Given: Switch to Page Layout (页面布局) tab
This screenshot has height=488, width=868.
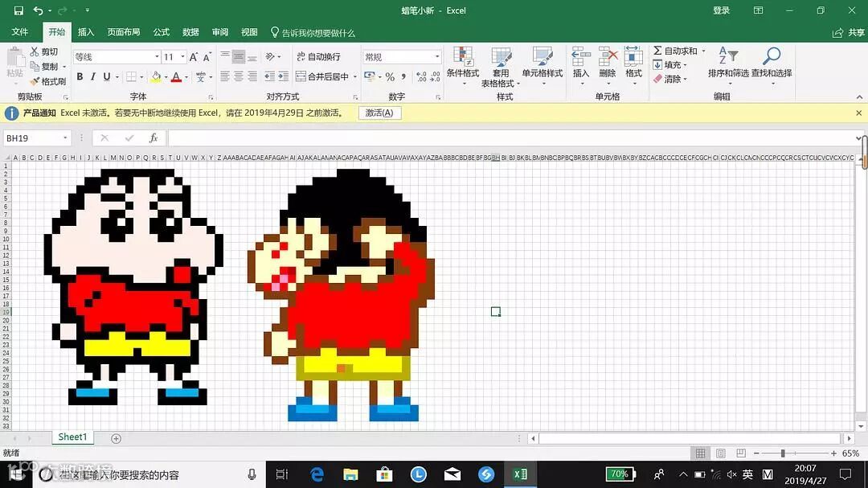Looking at the screenshot, I should (124, 32).
